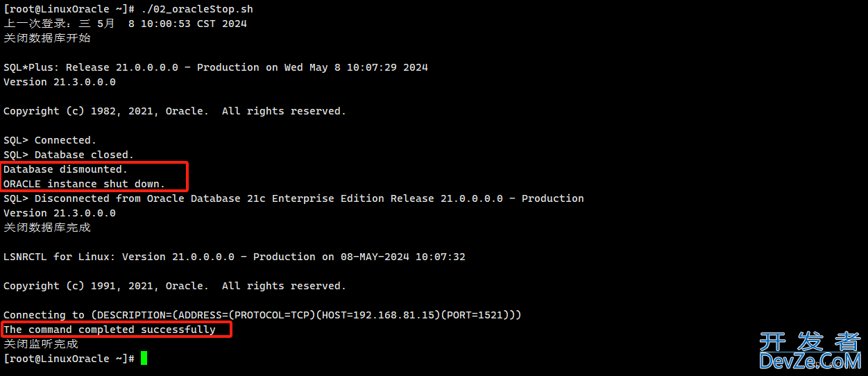Click 'The command completed successfully' message
This screenshot has width=868, height=376.
tap(110, 330)
